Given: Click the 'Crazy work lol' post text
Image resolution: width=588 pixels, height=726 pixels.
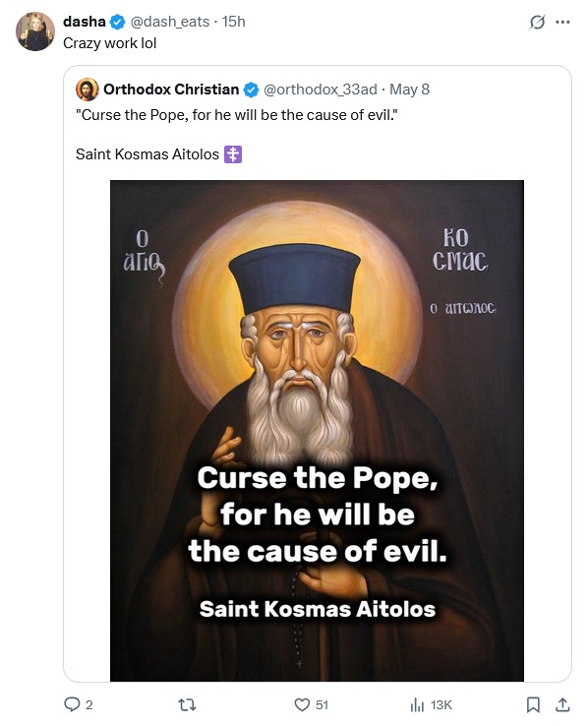Looking at the screenshot, I should click(110, 43).
